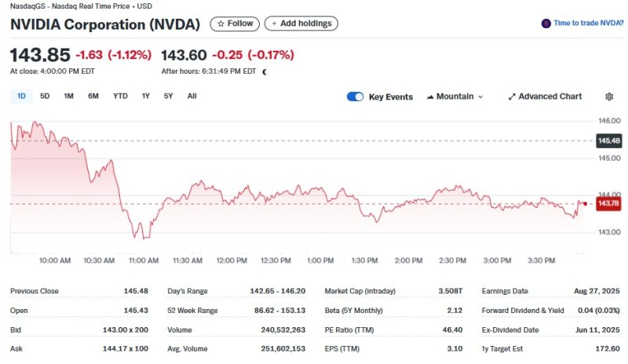Viewport: 628px width, 364px height.
Task: Click the mountain chart type icon
Action: [x=430, y=96]
